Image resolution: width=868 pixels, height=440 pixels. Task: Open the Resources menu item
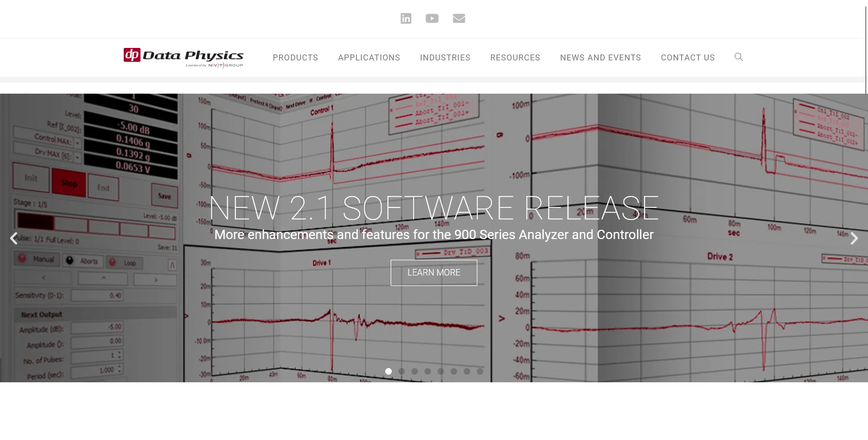(515, 58)
